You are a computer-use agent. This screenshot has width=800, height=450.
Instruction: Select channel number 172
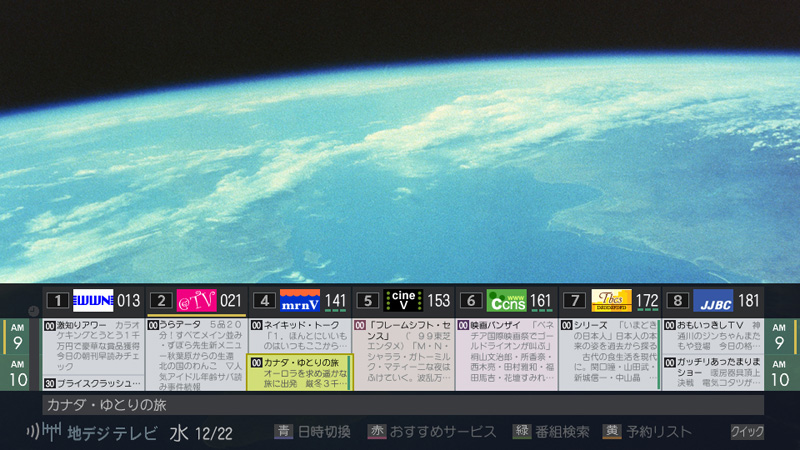647,301
